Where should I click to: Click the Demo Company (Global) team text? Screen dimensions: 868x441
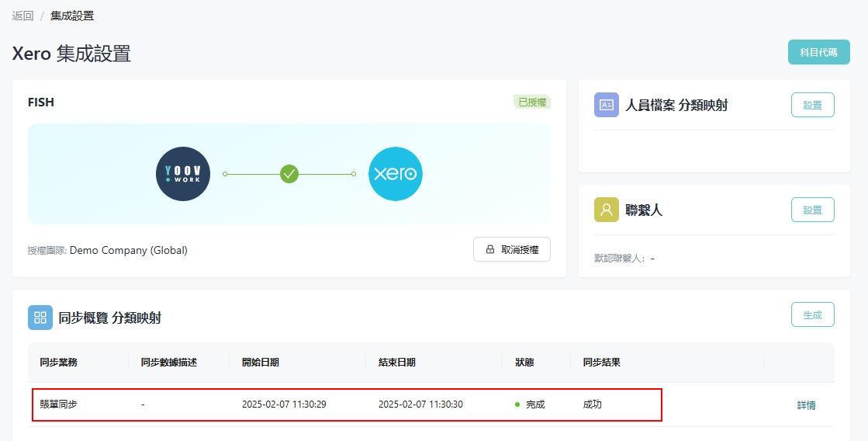[x=129, y=251]
